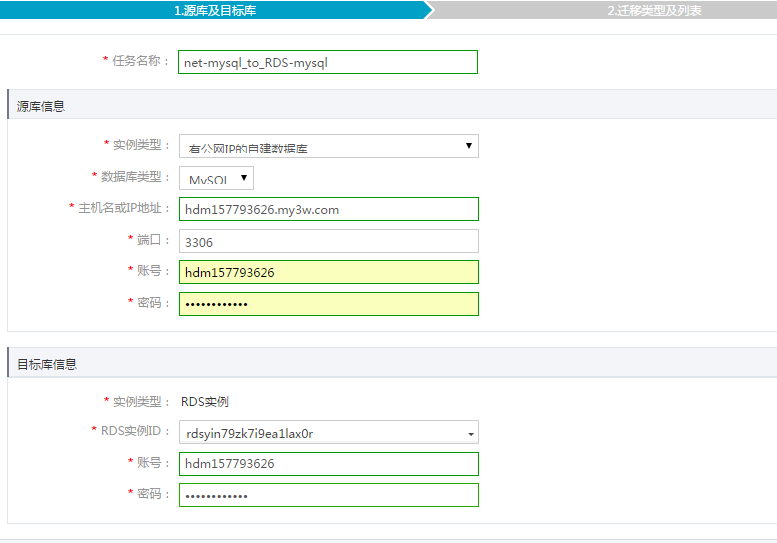Click the 端口 field showing 3306
Viewport: 777px width, 543px height.
coord(328,241)
